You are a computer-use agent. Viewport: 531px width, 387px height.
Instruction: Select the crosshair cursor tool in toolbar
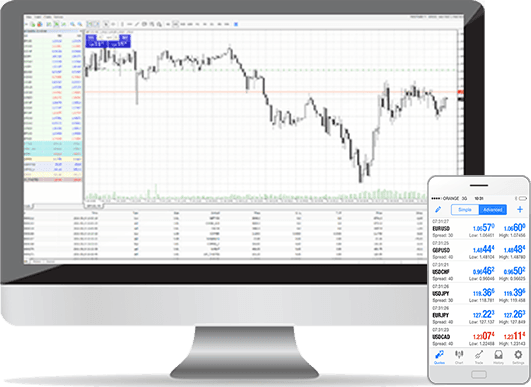coord(113,24)
